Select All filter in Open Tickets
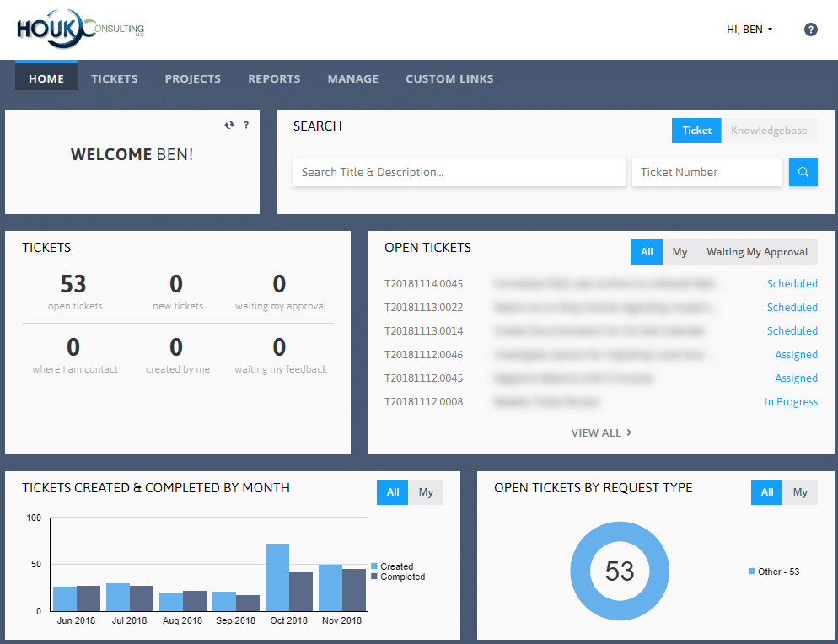This screenshot has width=838, height=644. (x=646, y=252)
